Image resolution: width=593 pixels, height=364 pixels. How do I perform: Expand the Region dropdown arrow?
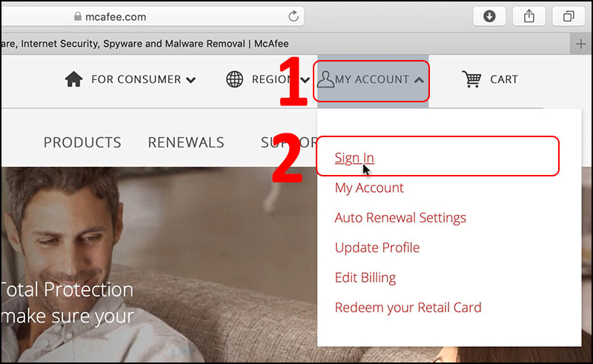304,80
